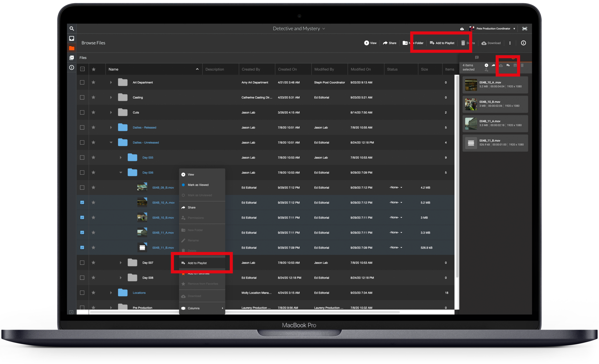
Task: Select the 004B_11_A.mov thumbnail in side panel
Action: click(x=471, y=124)
